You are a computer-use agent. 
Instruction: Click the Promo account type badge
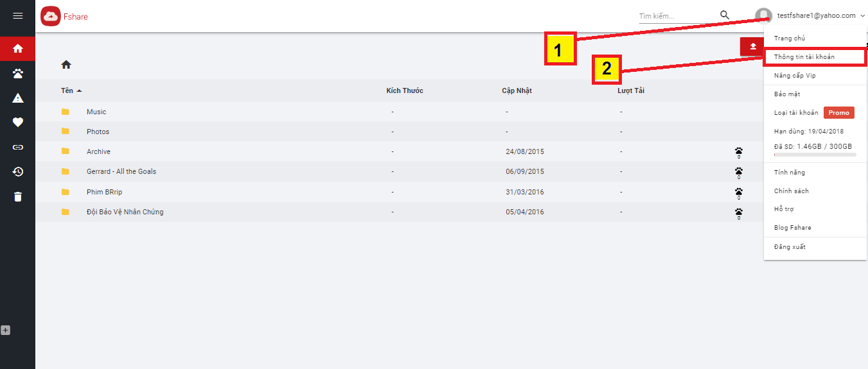pos(838,113)
